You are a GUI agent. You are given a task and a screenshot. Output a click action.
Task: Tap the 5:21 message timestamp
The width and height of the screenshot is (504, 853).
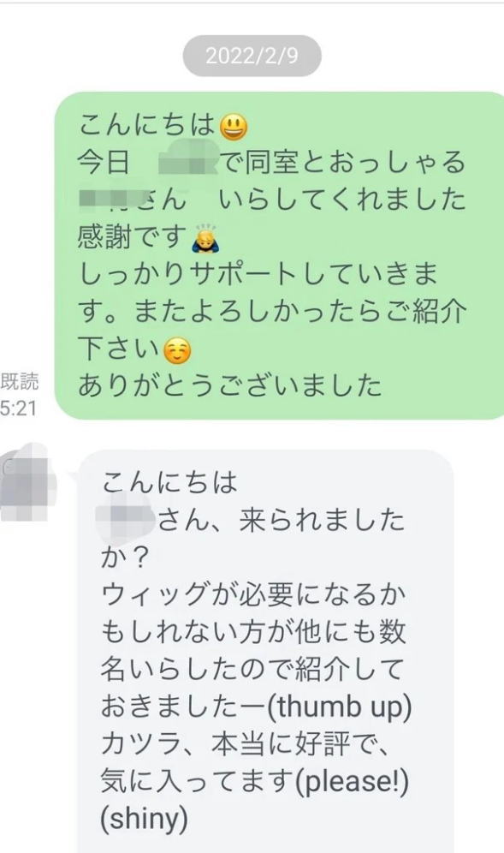[x=18, y=408]
